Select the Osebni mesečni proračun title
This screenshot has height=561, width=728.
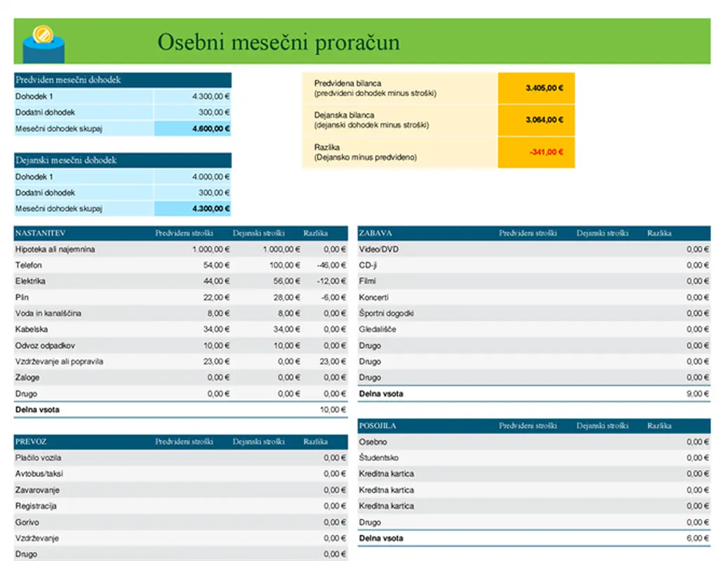(x=280, y=42)
